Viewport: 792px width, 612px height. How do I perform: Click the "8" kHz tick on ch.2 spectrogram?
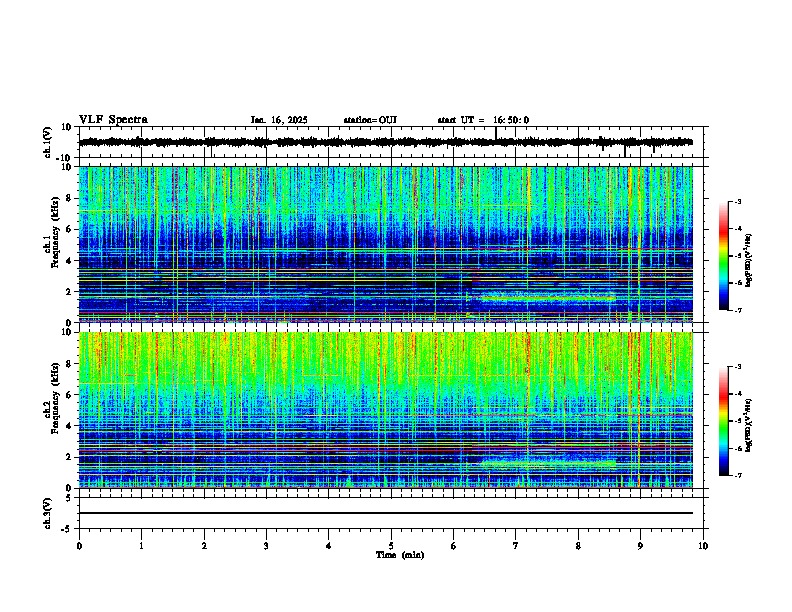[69, 364]
